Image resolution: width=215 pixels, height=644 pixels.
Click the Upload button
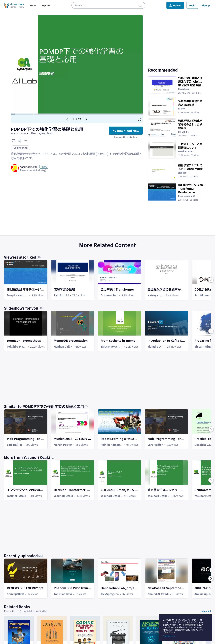click(175, 5)
